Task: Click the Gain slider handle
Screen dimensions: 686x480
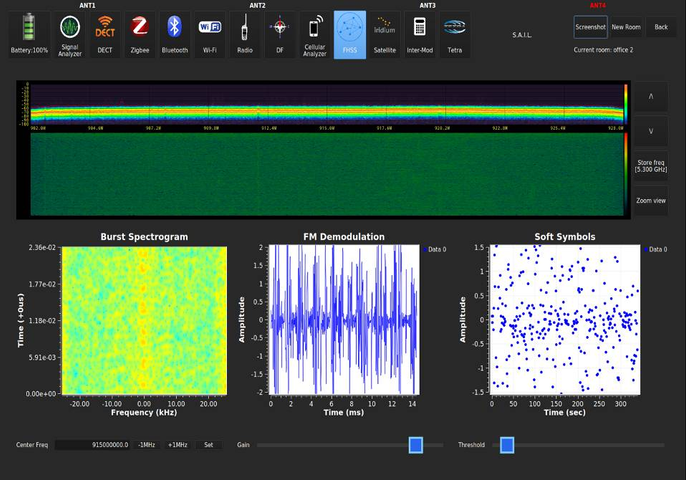Action: pos(416,445)
